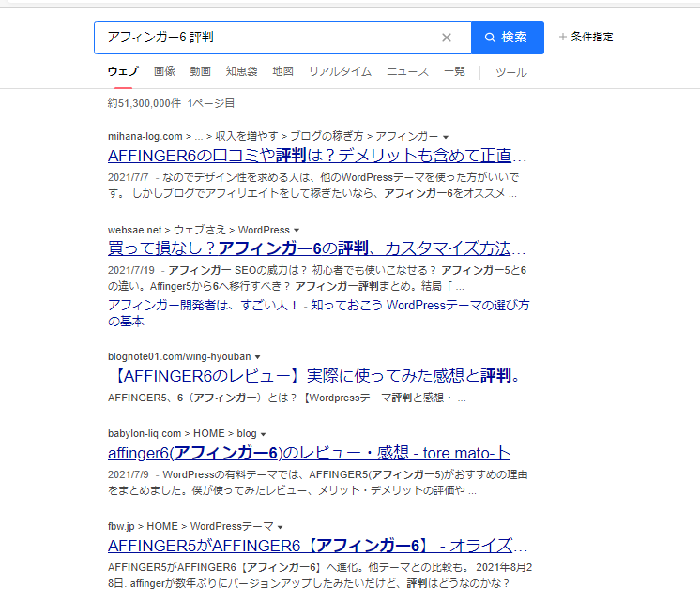The image size is (700, 616).
Task: Click the 2021/7/9 date in babylon-liq snippet
Action: point(129,474)
